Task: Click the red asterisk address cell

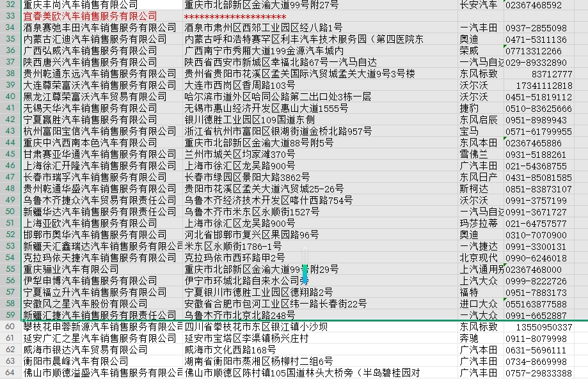Action: tap(321, 16)
